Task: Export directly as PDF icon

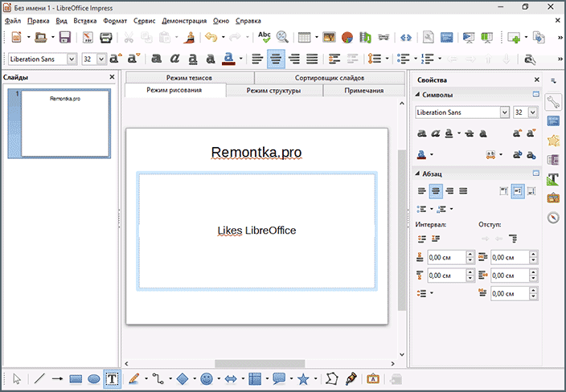Action: [x=88, y=37]
